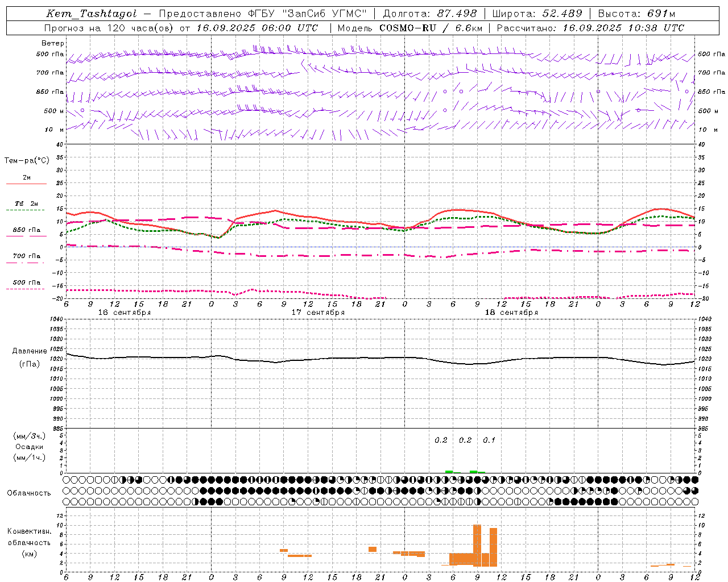Click the Td 2м dew point legend label

click(x=27, y=203)
